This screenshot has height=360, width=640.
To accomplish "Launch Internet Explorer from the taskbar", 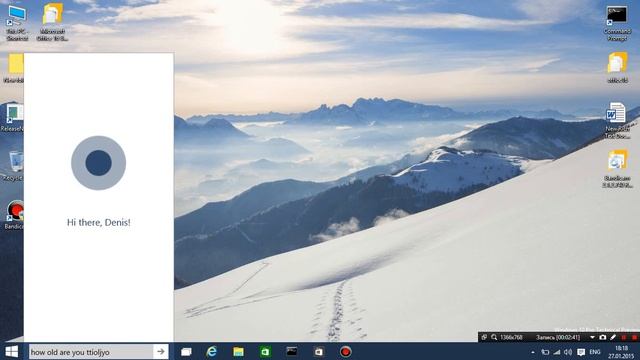I will (x=212, y=351).
